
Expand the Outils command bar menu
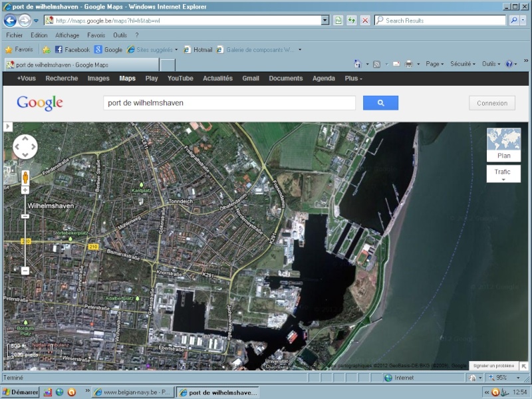coord(491,64)
